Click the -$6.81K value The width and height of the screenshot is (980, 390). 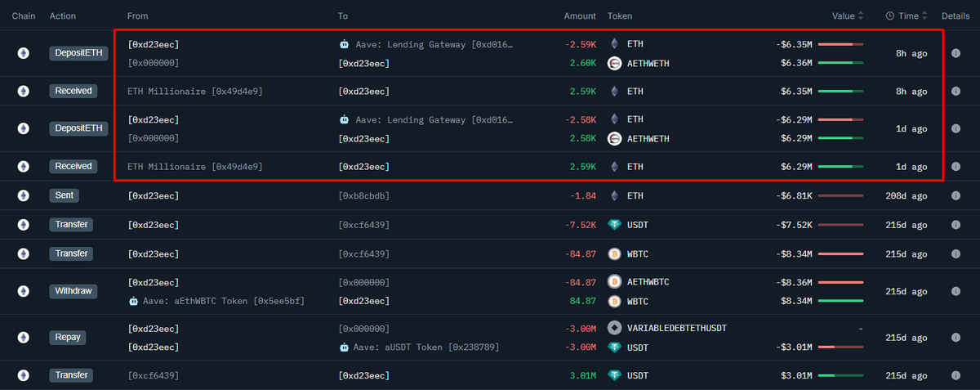[794, 195]
